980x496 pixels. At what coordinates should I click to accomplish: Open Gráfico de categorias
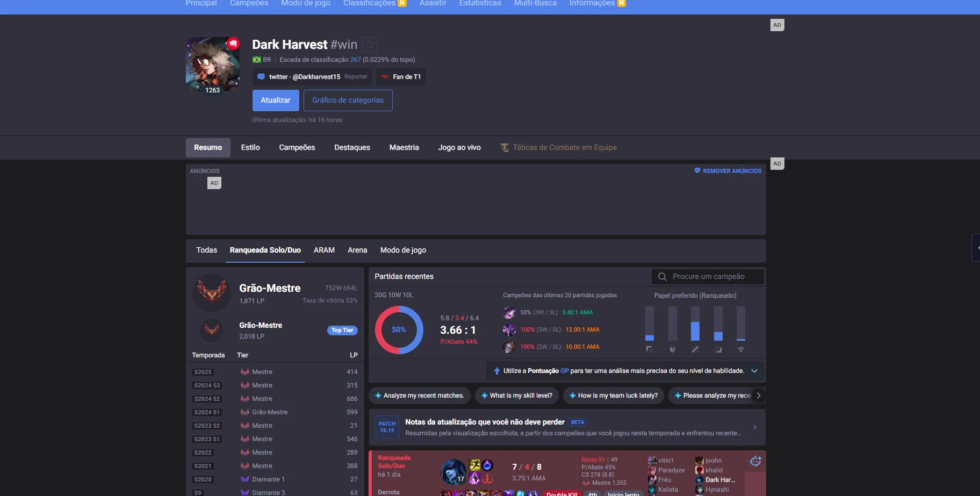coord(348,100)
